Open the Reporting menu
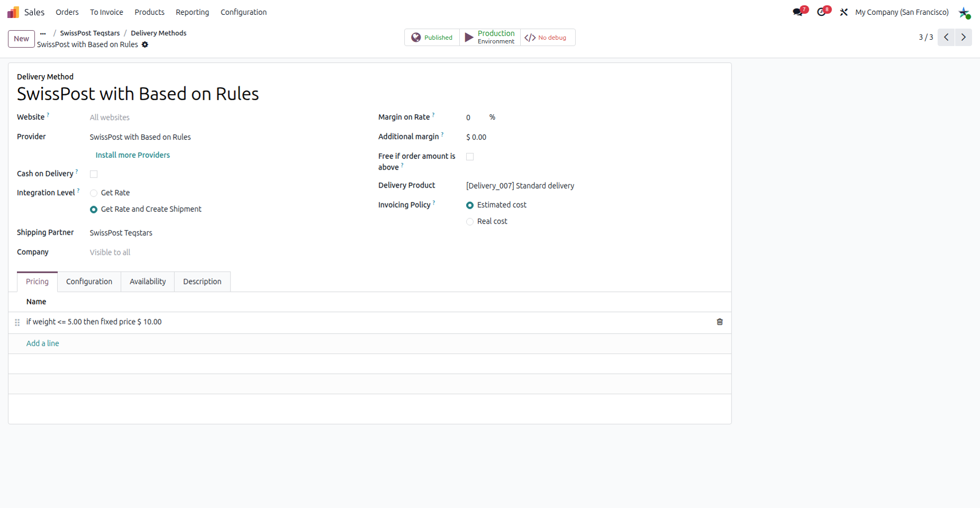 pos(192,12)
